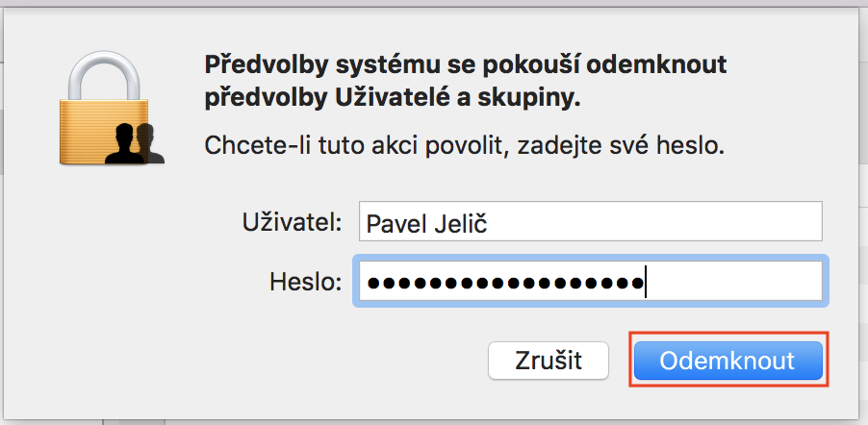Click the Uživatel: label

292,223
